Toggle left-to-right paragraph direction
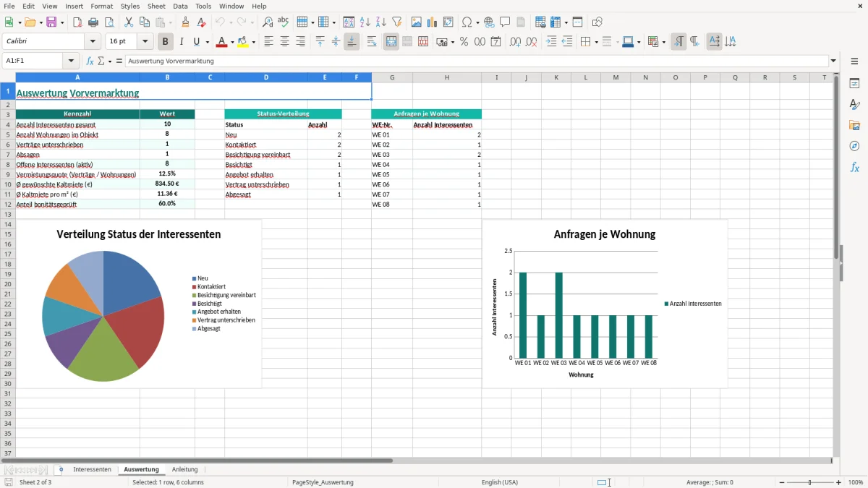 click(x=678, y=42)
